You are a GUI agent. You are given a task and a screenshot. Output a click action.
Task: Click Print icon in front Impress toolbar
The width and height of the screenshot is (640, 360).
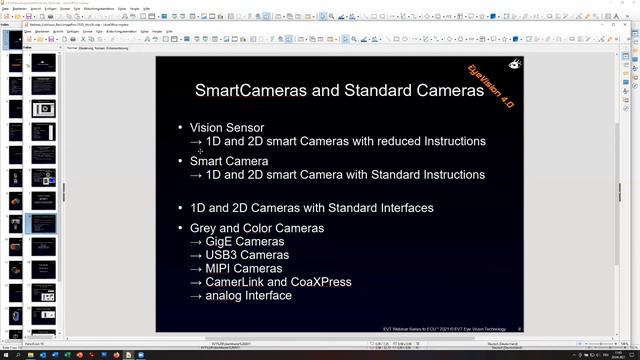73,39
